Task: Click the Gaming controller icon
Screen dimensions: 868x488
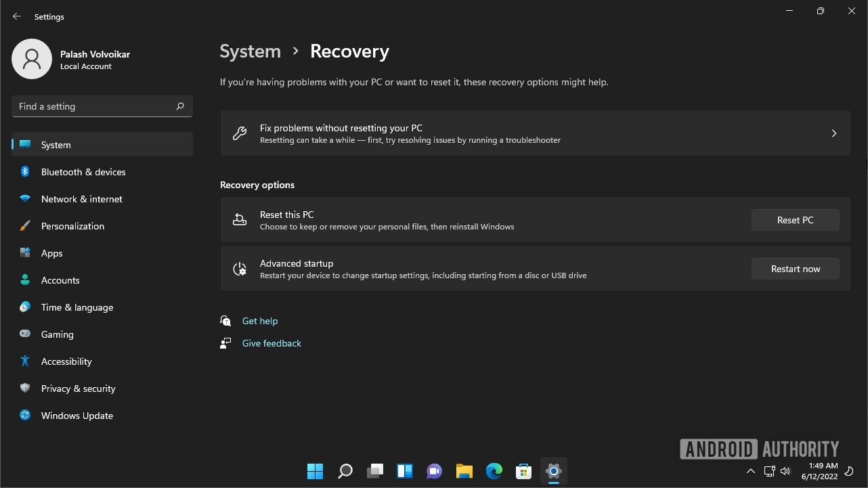Action: pyautogui.click(x=25, y=334)
